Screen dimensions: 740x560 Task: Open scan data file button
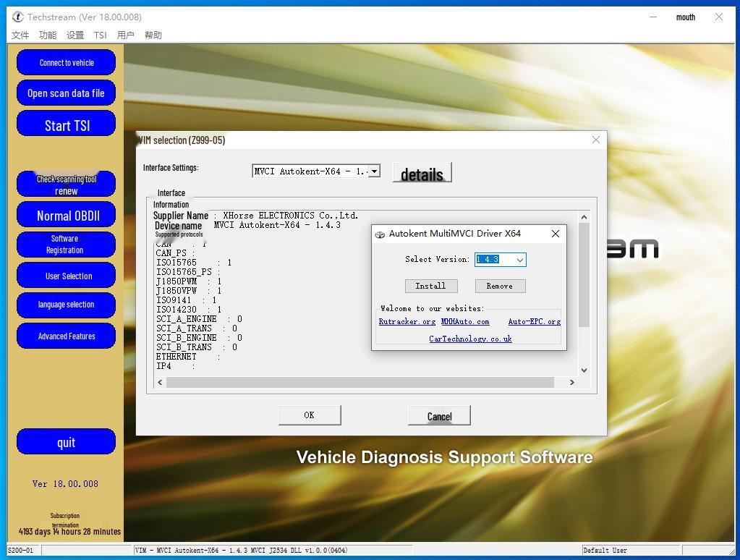66,93
